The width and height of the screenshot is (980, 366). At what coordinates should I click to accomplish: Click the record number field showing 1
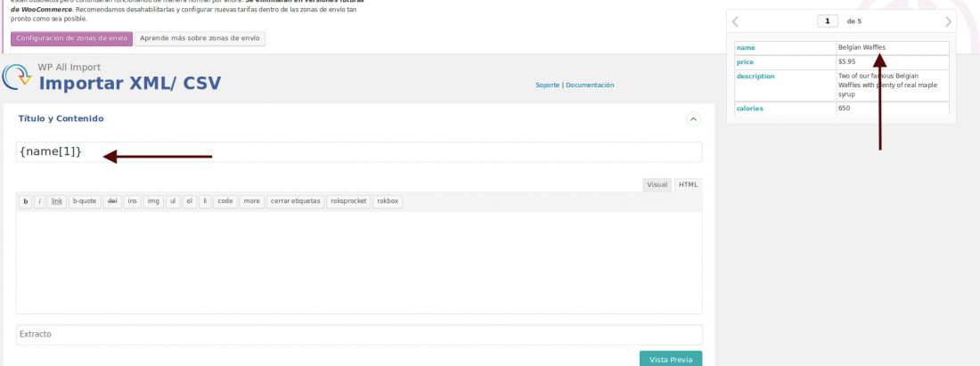point(828,21)
